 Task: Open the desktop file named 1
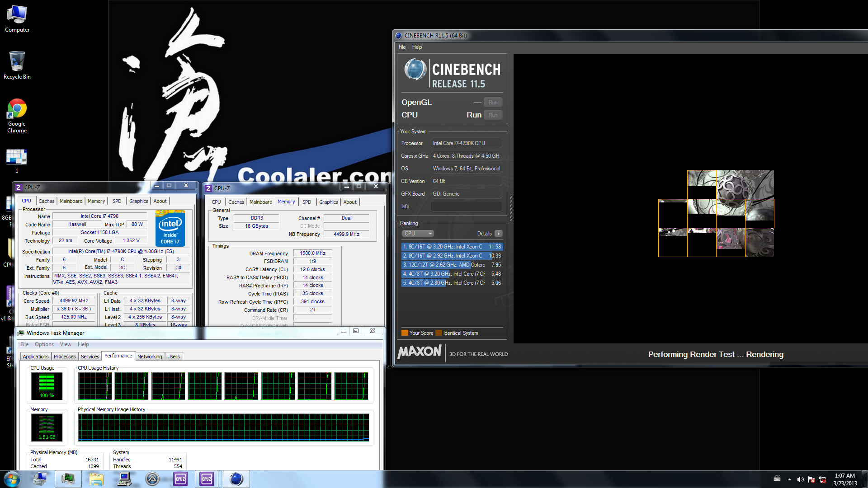[17, 161]
